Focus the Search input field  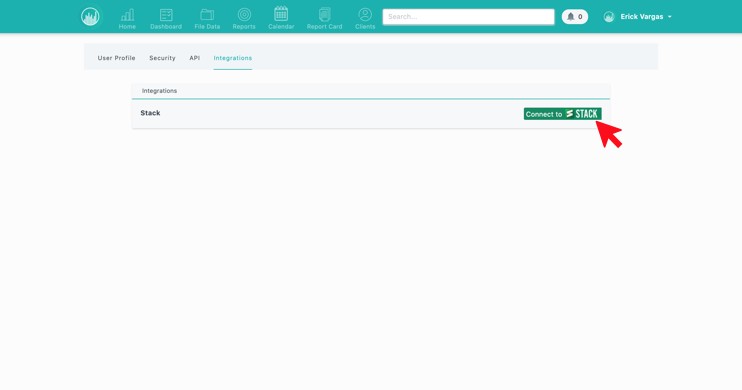click(468, 17)
